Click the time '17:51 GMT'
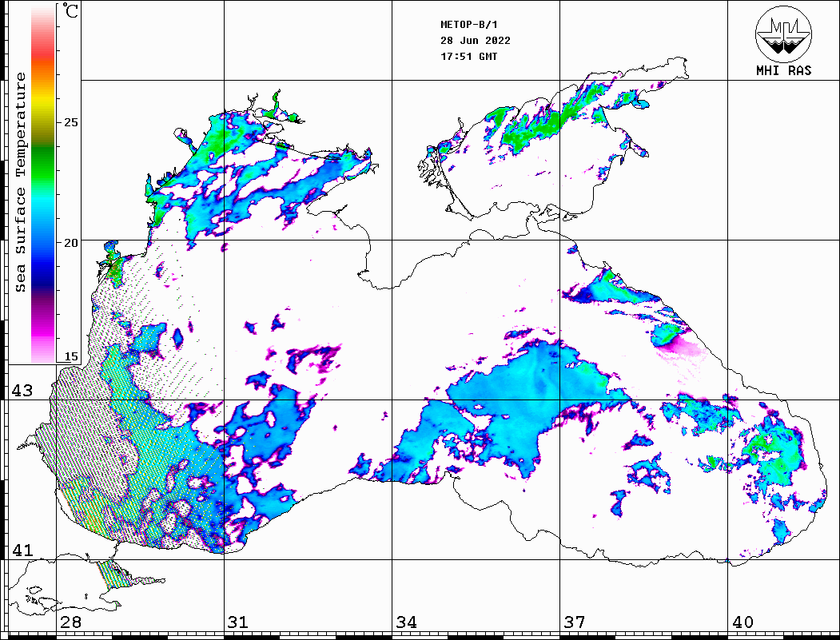 (x=468, y=56)
